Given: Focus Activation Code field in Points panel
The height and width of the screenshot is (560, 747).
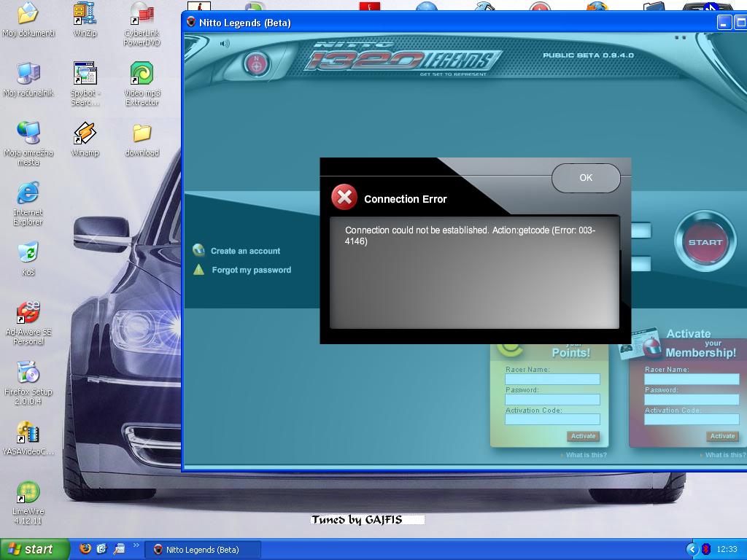Looking at the screenshot, I should click(x=553, y=419).
